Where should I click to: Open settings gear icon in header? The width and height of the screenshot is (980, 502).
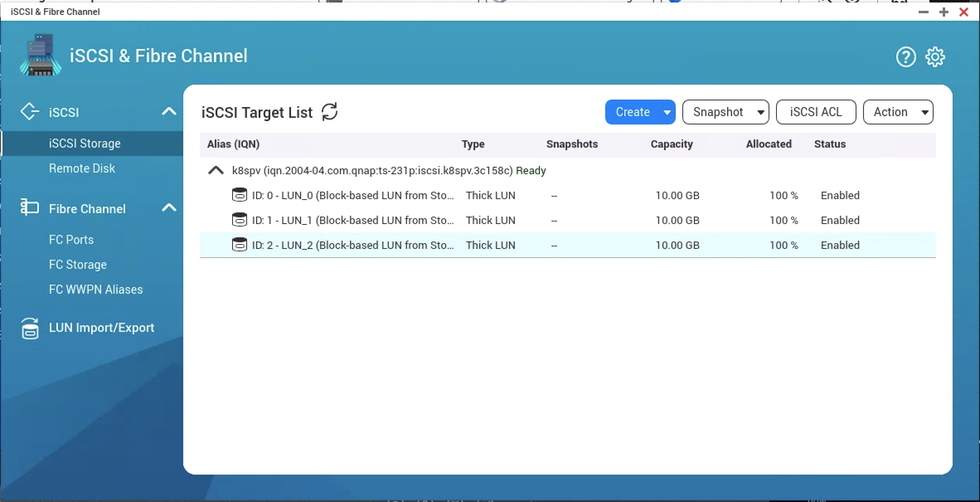[935, 57]
